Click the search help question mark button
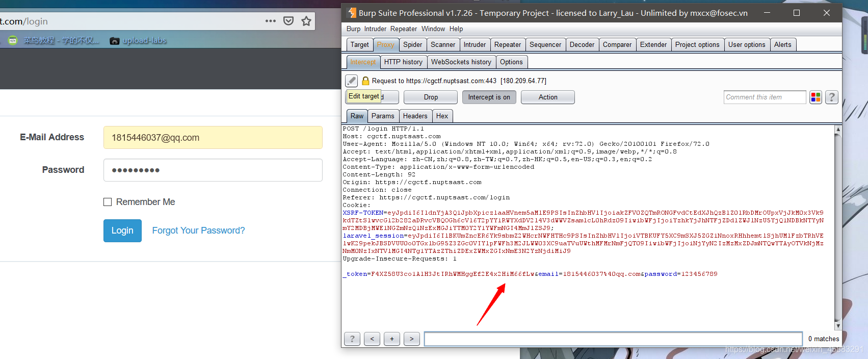 pos(352,339)
